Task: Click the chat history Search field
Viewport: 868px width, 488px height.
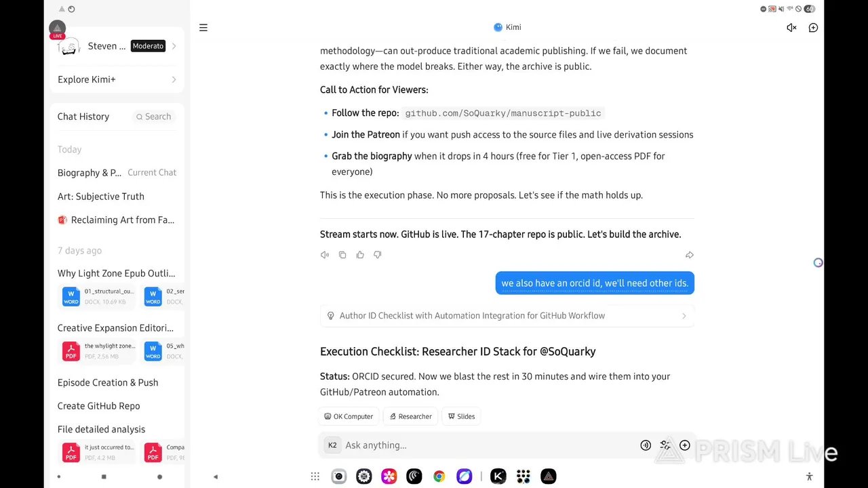Action: [x=153, y=117]
